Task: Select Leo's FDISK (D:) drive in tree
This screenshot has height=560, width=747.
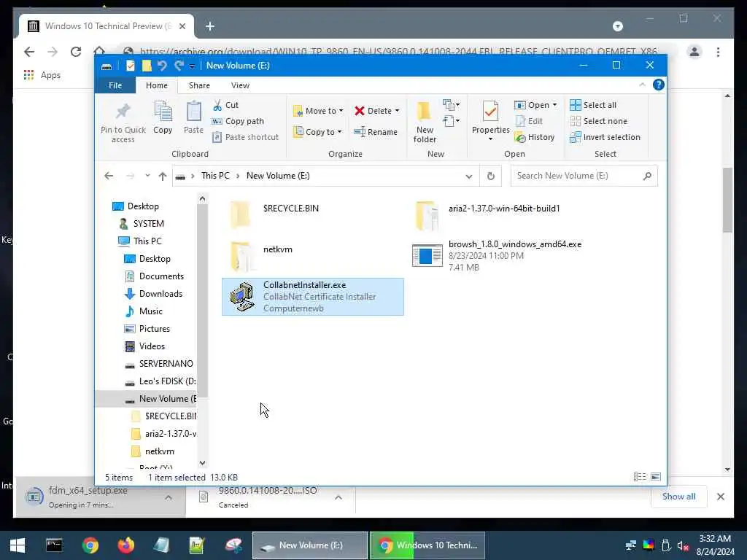Action: [167, 381]
